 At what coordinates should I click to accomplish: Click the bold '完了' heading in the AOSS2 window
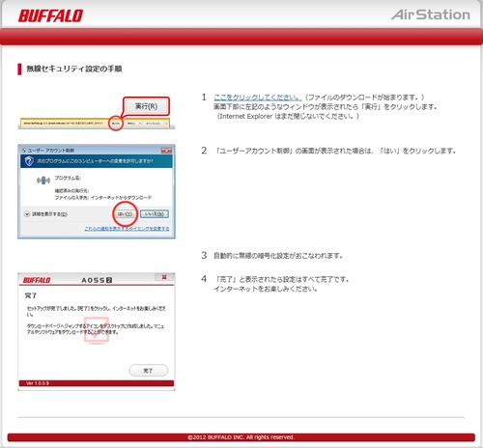click(x=31, y=295)
